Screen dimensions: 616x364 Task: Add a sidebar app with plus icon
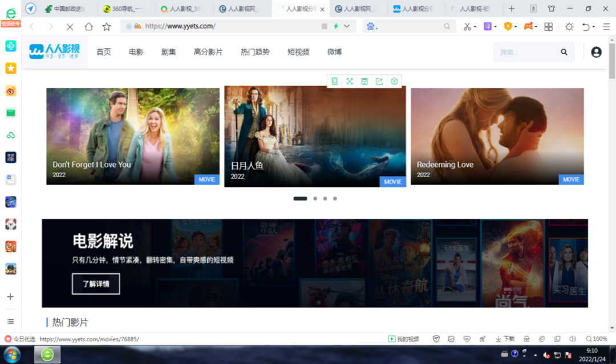tap(11, 297)
